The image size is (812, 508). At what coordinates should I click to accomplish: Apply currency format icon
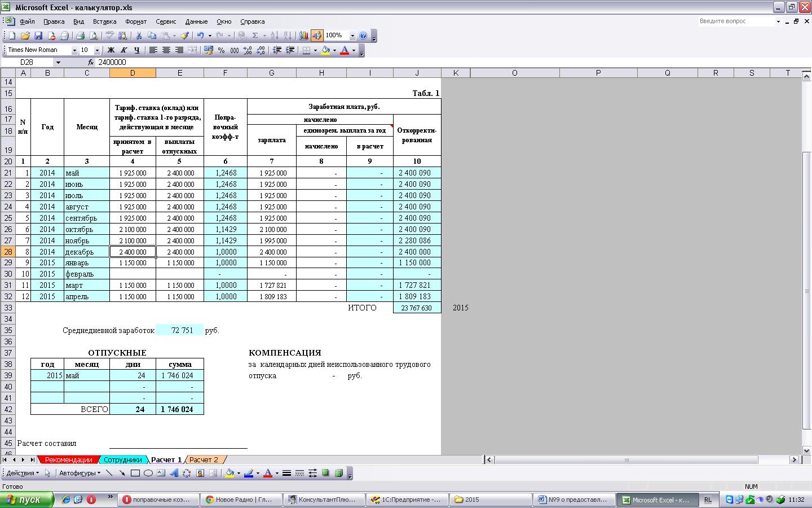pyautogui.click(x=208, y=50)
